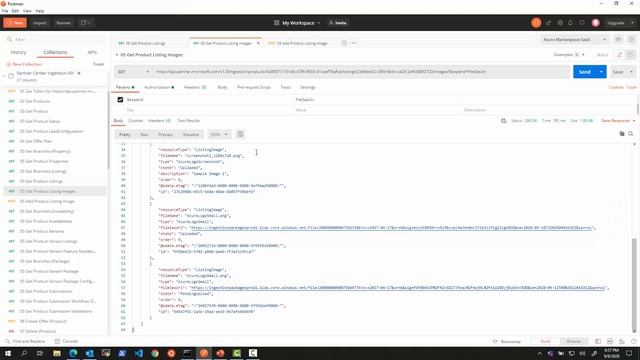640x360 pixels.
Task: Open Visual Studio Code from taskbar
Action: tap(138, 353)
